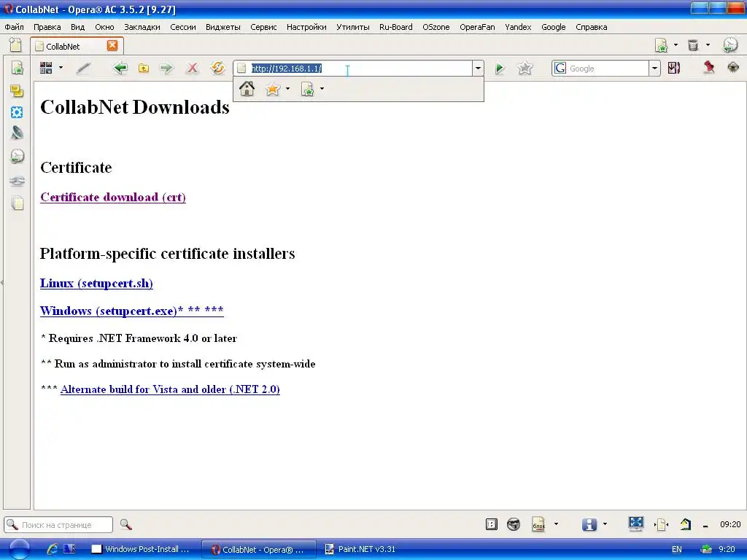The image size is (747, 560).
Task: Open the satellite dish panel in the sidebar
Action: 18,133
